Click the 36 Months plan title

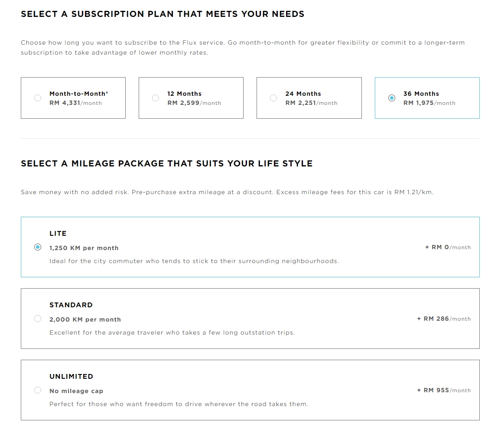pyautogui.click(x=421, y=94)
